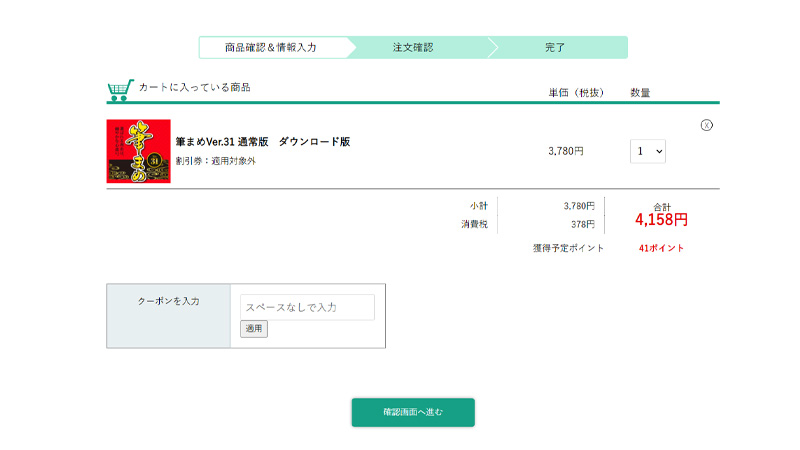The height and width of the screenshot is (450, 800).
Task: Click the クーポンを入力 label
Action: pos(168,301)
